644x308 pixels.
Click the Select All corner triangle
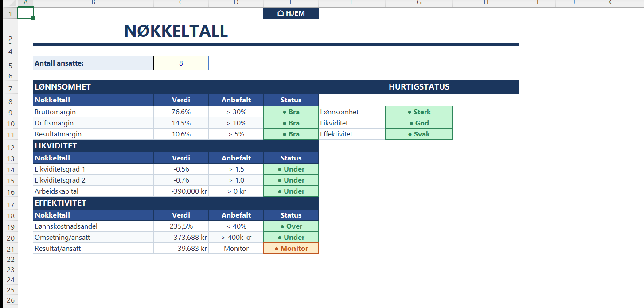(x=9, y=3)
